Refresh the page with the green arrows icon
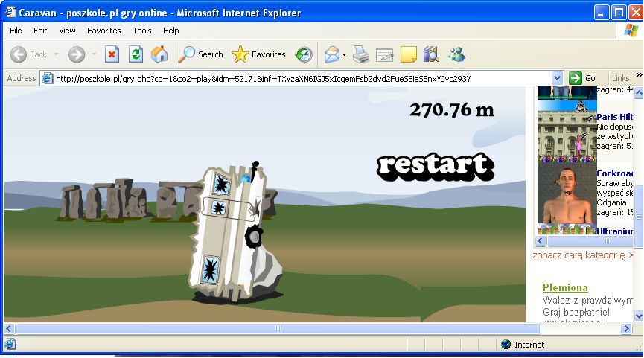 [x=136, y=54]
